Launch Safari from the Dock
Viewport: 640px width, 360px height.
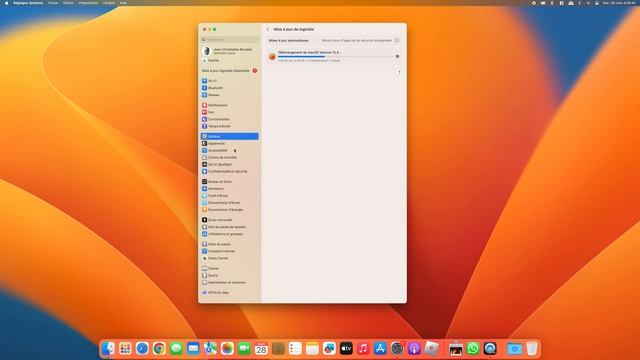point(142,349)
